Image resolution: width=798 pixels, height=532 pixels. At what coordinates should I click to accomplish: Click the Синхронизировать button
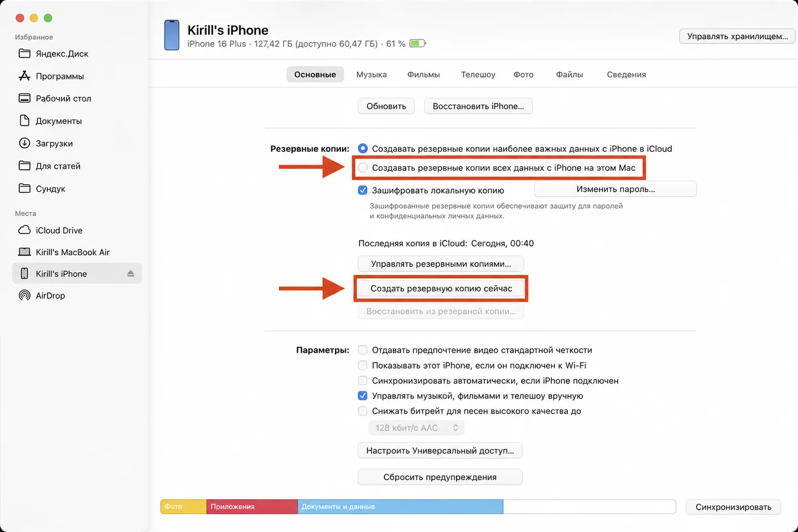733,507
